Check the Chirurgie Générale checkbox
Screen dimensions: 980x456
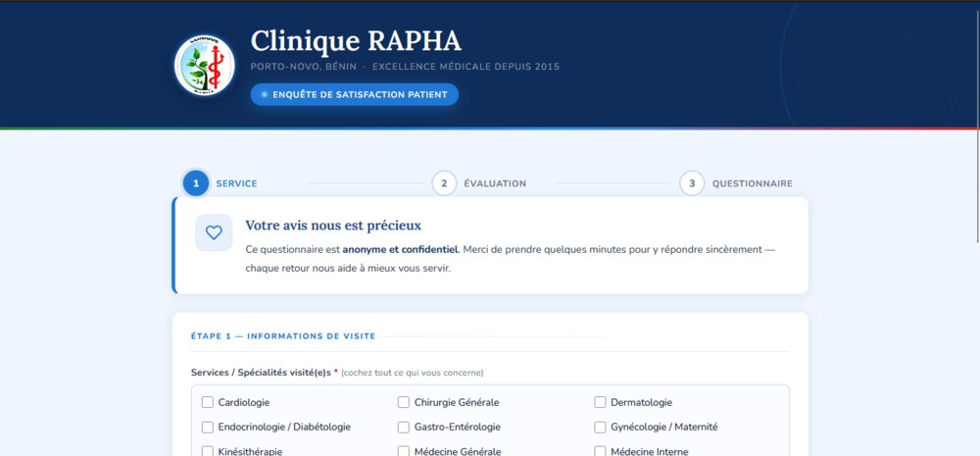pyautogui.click(x=404, y=402)
